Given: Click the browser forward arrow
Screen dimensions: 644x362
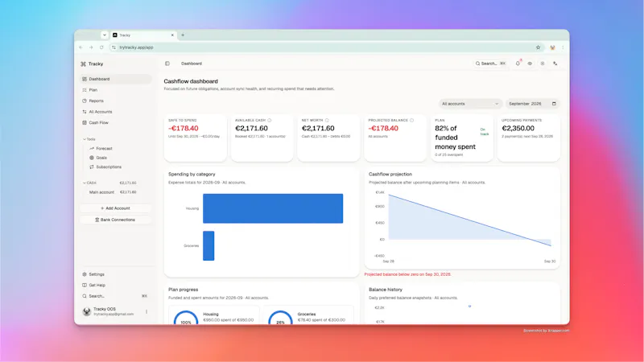Looking at the screenshot, I should coord(91,47).
